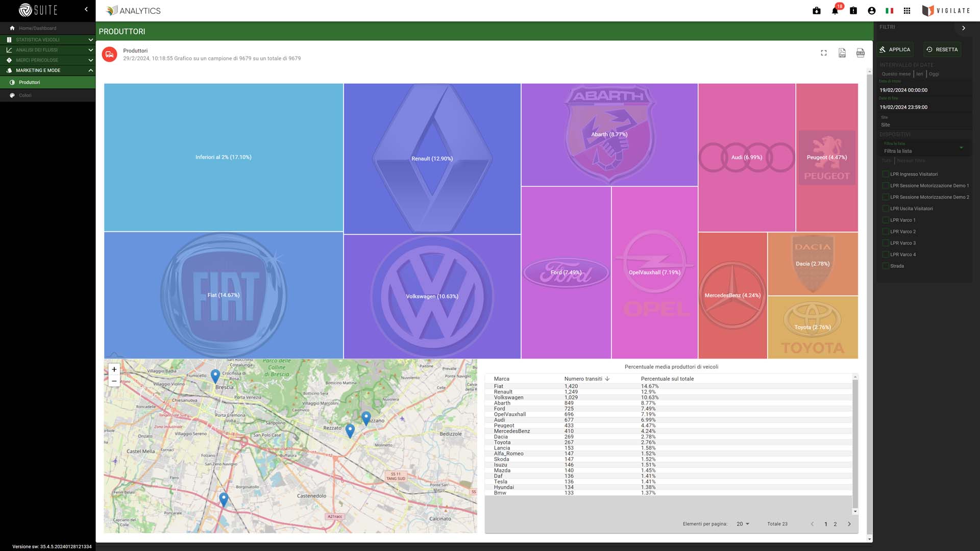Image resolution: width=980 pixels, height=551 pixels.
Task: Check LPR Sessione Motorizzazione Demo 2
Action: (886, 197)
